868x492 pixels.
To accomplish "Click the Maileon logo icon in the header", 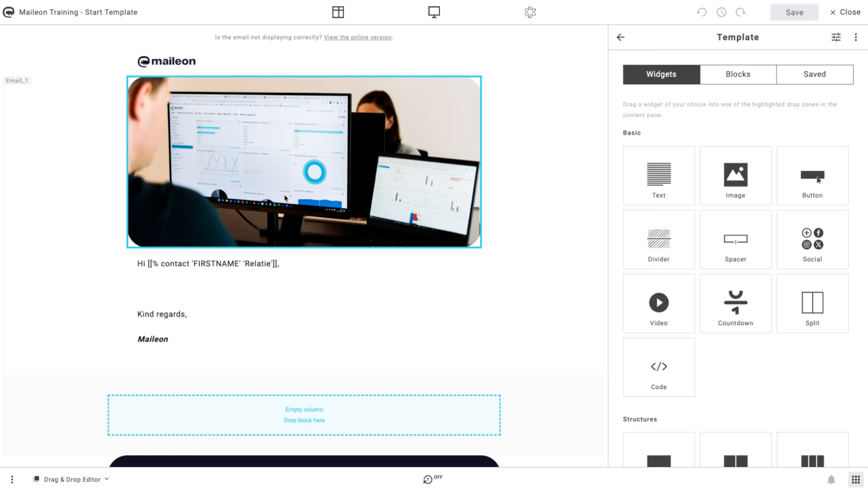I will 9,12.
